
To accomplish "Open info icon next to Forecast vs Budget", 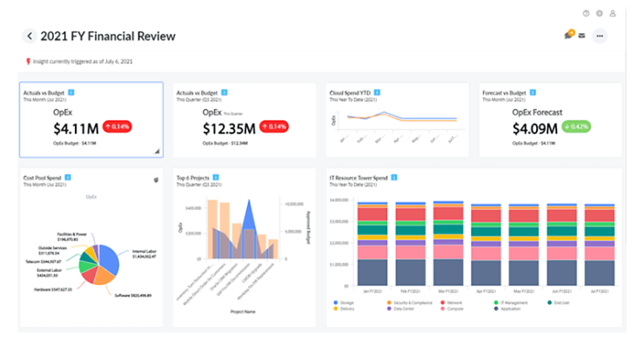I will 533,92.
